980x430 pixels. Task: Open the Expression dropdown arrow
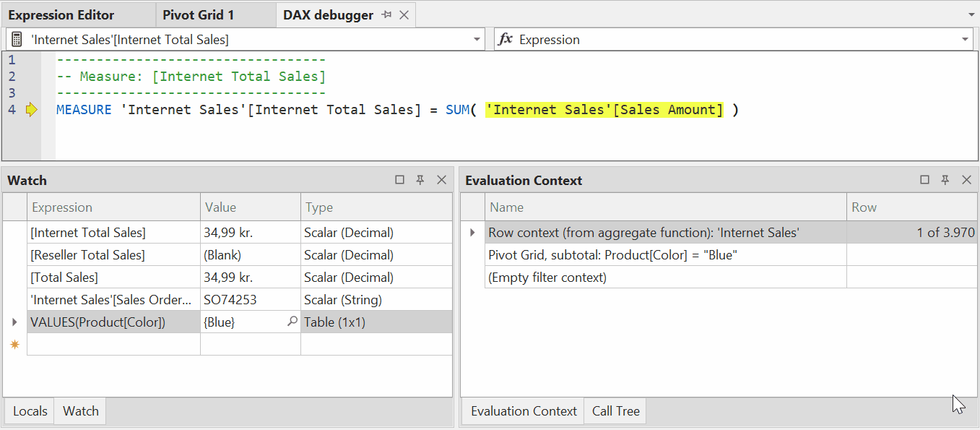pos(966,40)
